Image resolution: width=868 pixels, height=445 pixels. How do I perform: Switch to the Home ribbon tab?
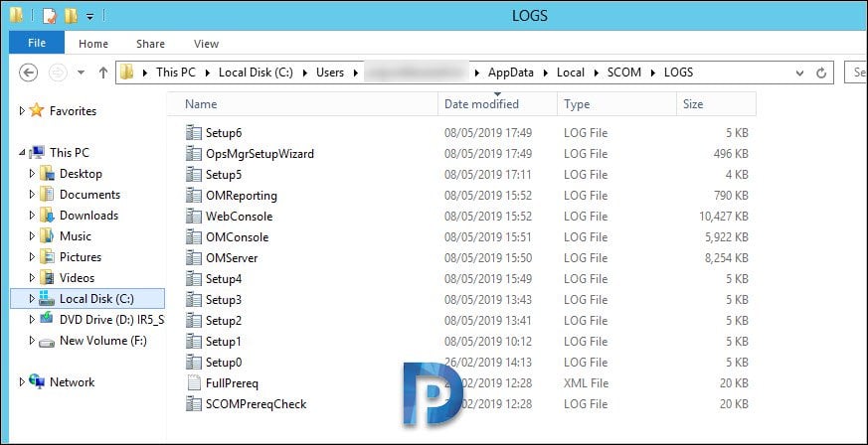tap(93, 44)
